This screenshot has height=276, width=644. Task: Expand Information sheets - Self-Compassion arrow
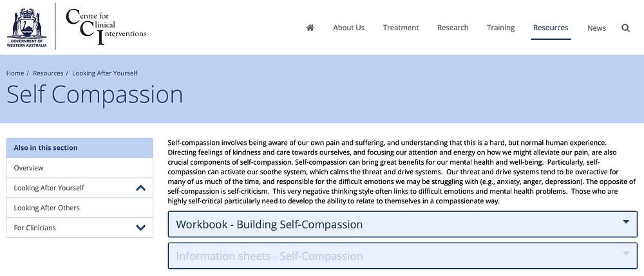pyautogui.click(x=626, y=253)
